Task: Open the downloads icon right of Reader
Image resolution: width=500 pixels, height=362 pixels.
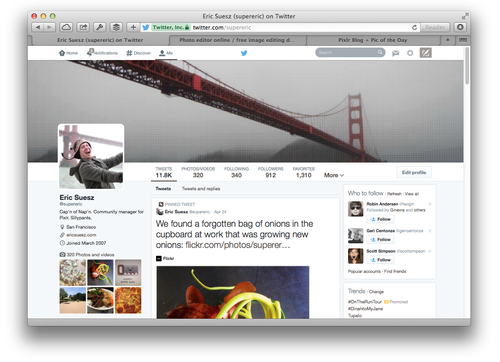Action: [460, 27]
